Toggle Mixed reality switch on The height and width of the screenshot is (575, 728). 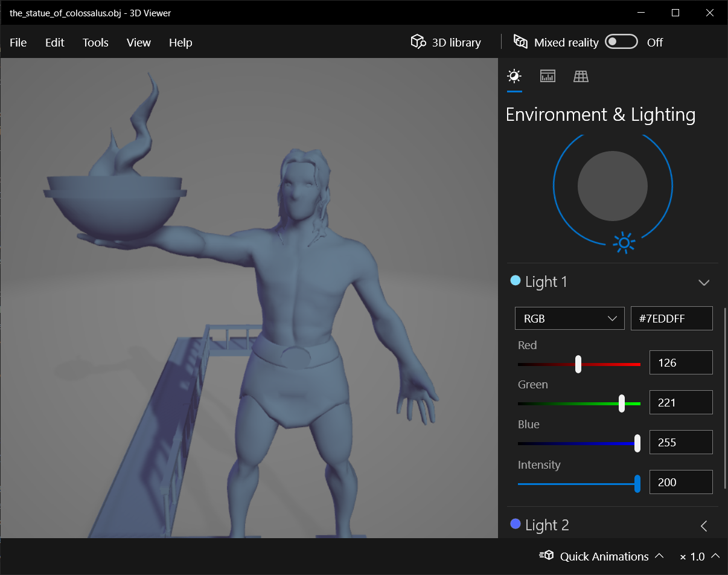click(x=621, y=42)
